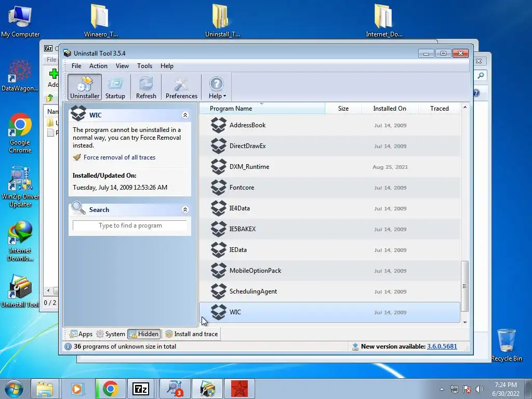Sort by Size column header
532x399 pixels.
click(343, 109)
